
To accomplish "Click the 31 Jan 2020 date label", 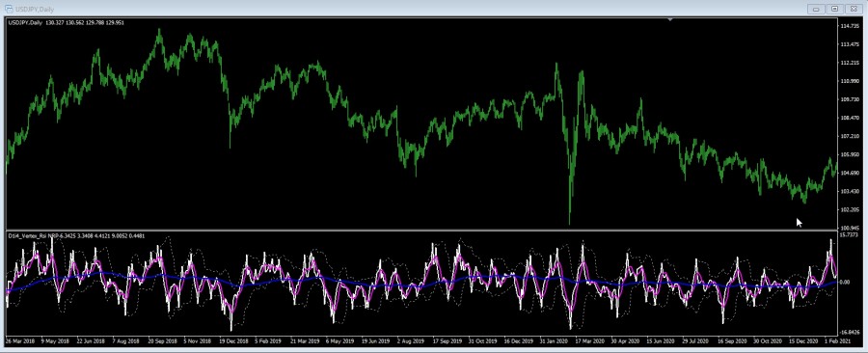I will 554,341.
